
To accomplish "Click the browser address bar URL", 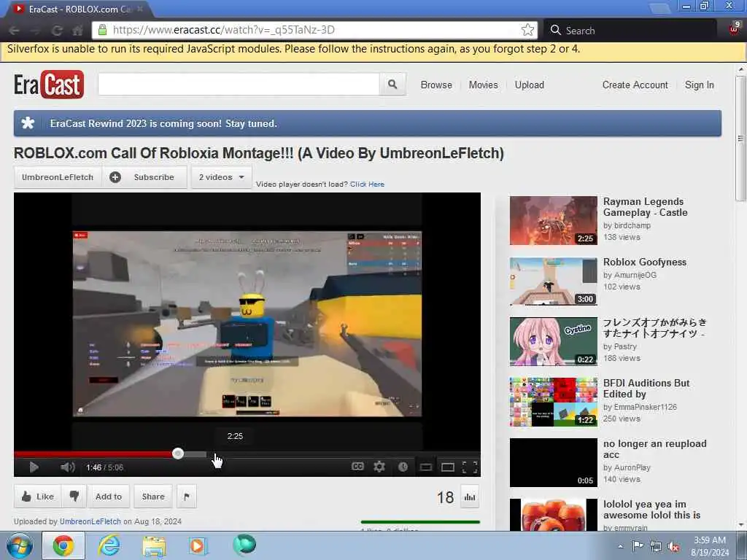I will (x=224, y=30).
